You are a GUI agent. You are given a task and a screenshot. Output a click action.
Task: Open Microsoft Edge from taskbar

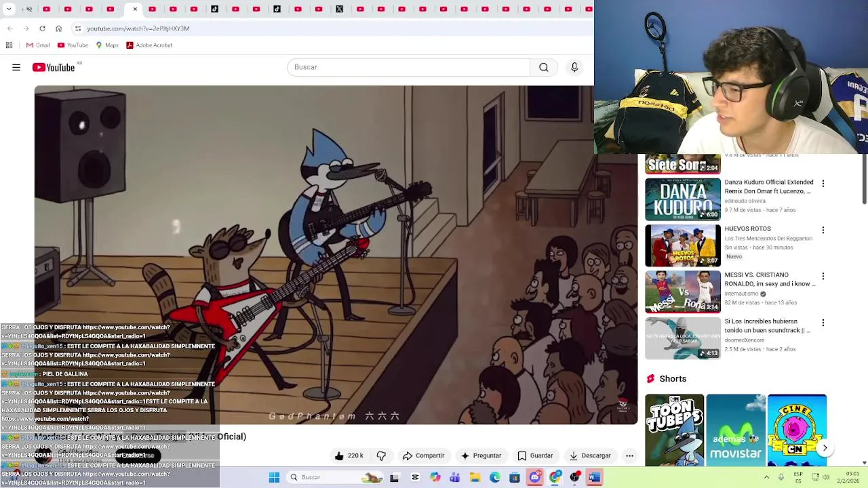pyautogui.click(x=495, y=477)
